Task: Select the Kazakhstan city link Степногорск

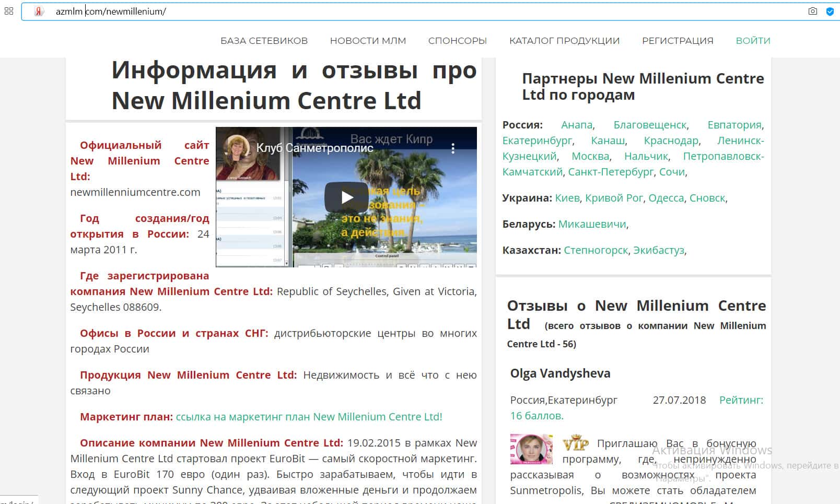Action: [596, 250]
